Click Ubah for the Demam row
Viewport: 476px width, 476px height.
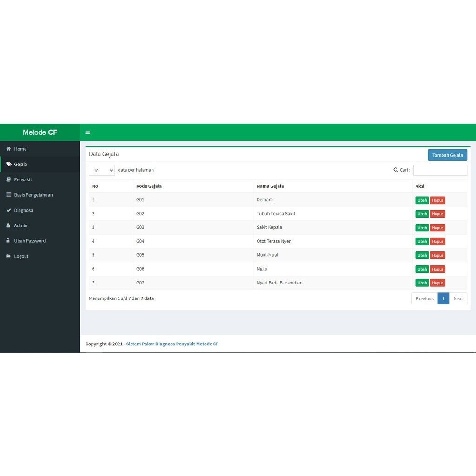click(x=422, y=200)
